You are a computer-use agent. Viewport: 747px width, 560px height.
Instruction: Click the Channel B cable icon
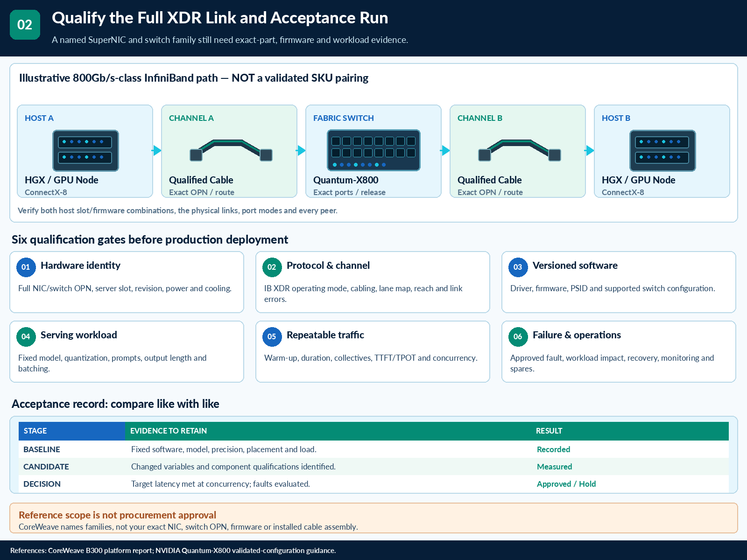520,150
